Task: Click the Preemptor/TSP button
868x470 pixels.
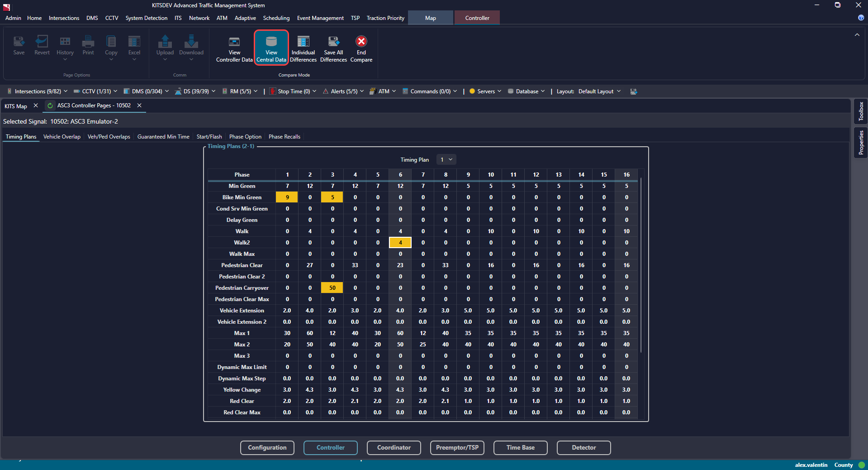Action: pos(457,448)
